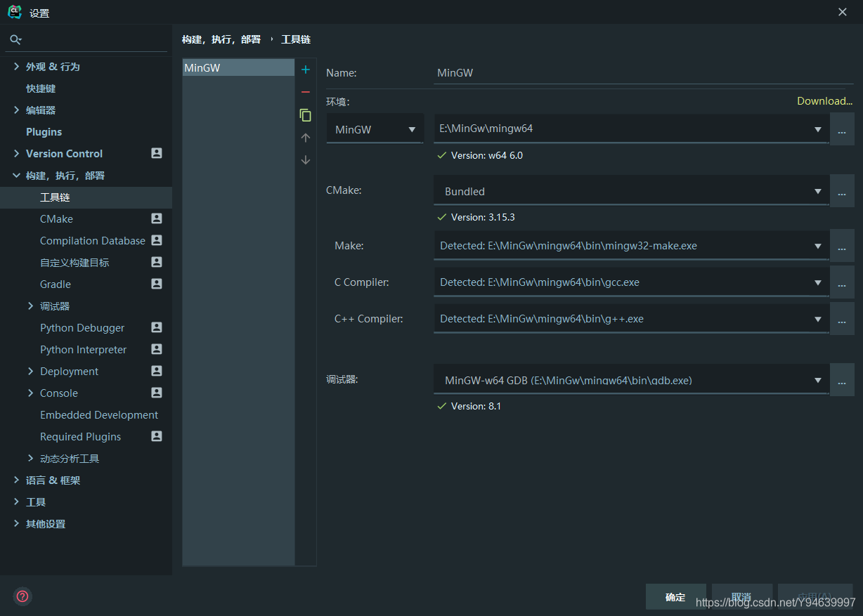Click project-level icon beside Required Plugins
This screenshot has width=863, height=616.
[x=157, y=436]
